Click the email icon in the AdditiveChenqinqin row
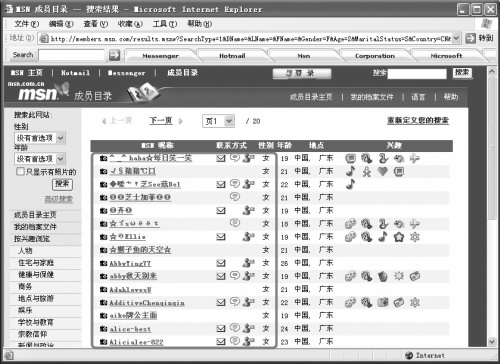The height and width of the screenshot is (364, 500). tap(221, 303)
